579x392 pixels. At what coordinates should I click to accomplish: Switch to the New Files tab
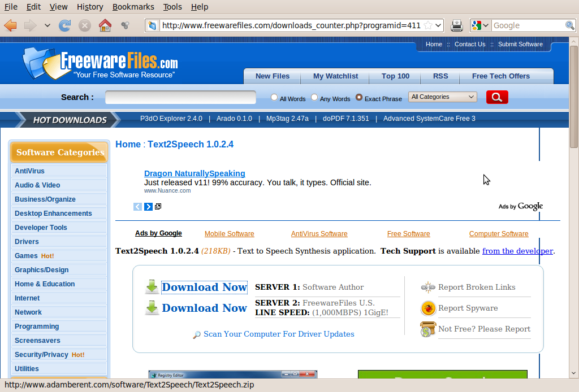pos(273,76)
